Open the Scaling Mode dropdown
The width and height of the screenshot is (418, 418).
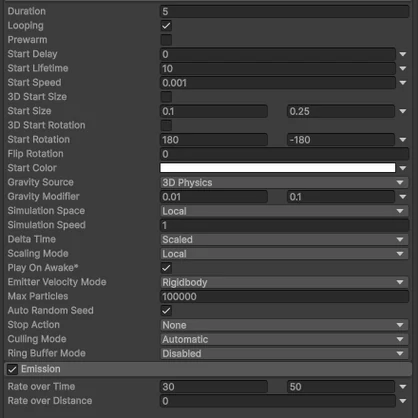tap(284, 254)
